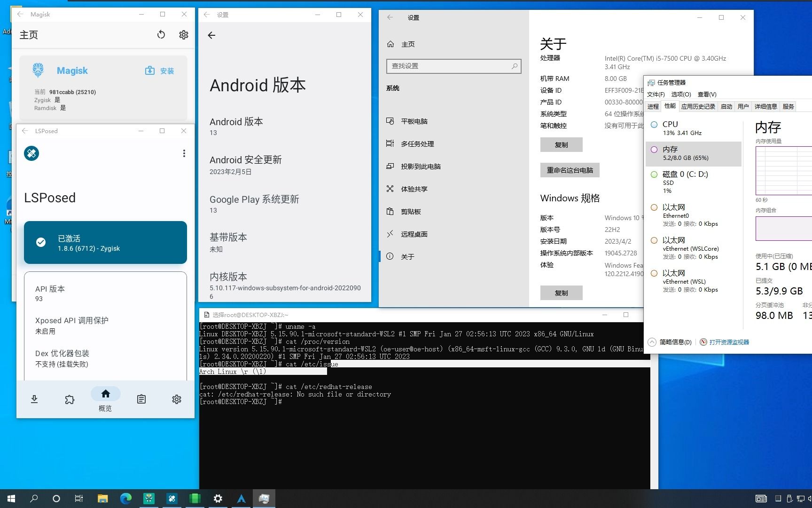Open LSPosed logs clipboard tab

(x=141, y=399)
